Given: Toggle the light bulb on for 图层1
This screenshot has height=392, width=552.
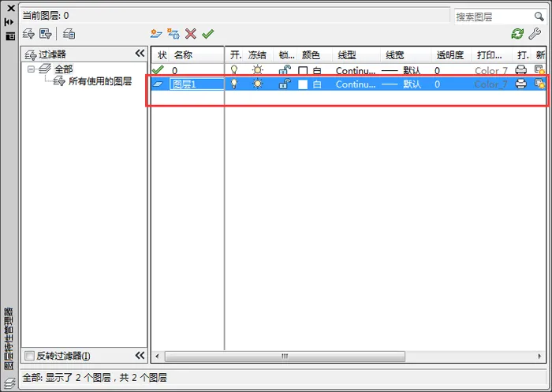Looking at the screenshot, I should [x=234, y=84].
